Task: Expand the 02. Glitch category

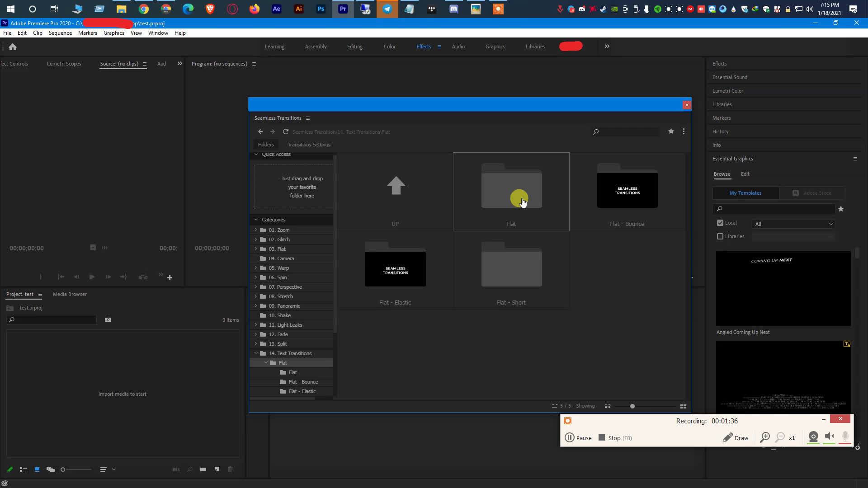Action: pos(256,239)
